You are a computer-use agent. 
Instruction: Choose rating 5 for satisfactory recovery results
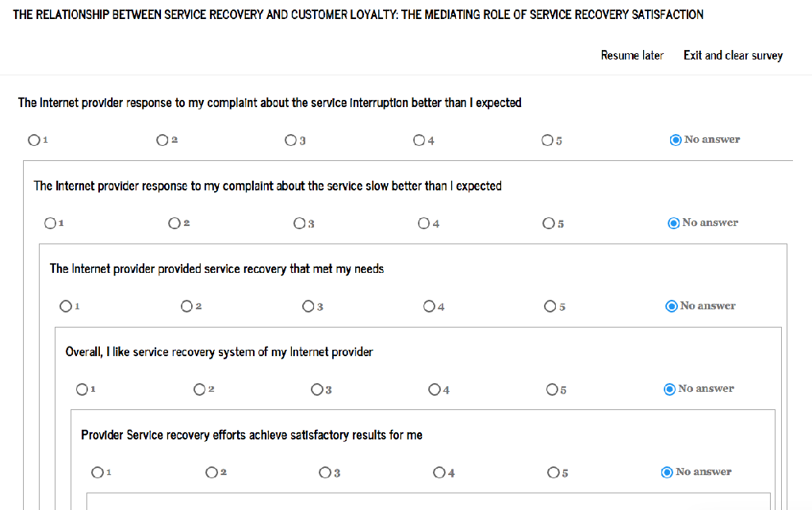tap(553, 473)
